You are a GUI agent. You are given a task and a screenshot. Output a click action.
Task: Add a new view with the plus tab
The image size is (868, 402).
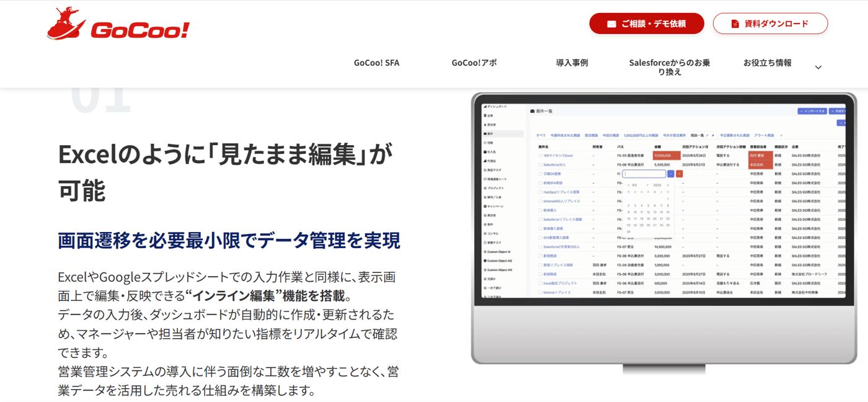[x=781, y=135]
